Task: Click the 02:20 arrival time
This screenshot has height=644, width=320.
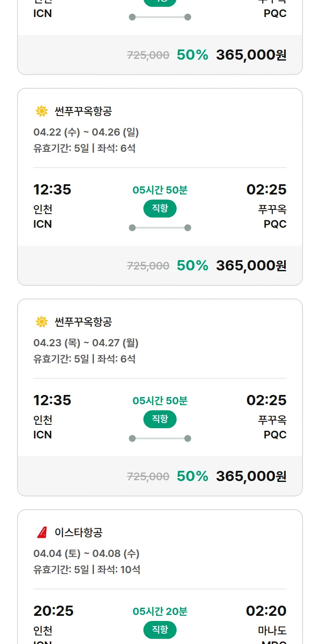Action: tap(266, 611)
